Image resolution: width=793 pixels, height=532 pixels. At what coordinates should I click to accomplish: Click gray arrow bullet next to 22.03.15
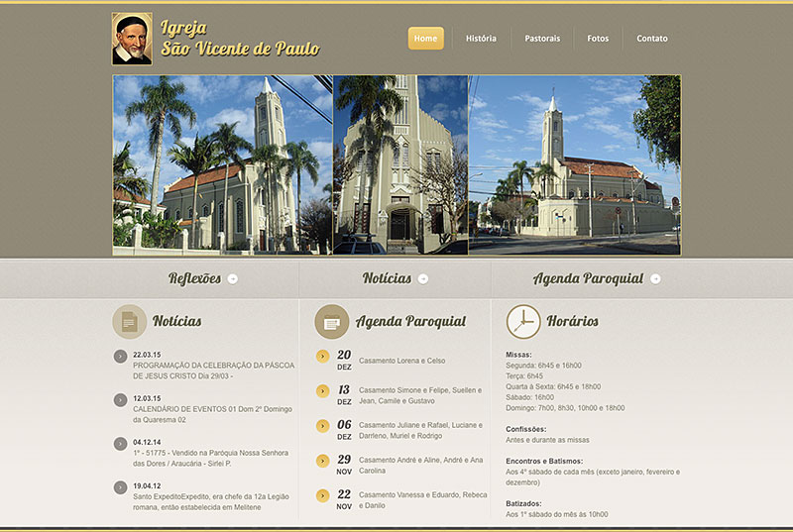[120, 356]
